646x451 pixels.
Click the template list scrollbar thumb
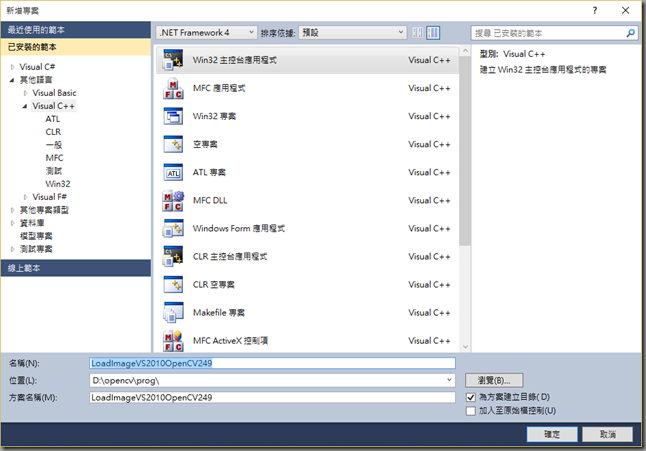click(x=465, y=151)
